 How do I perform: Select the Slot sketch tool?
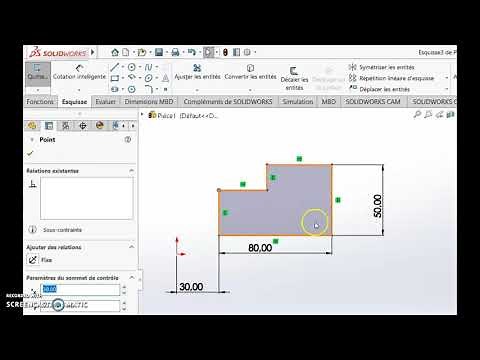click(114, 89)
